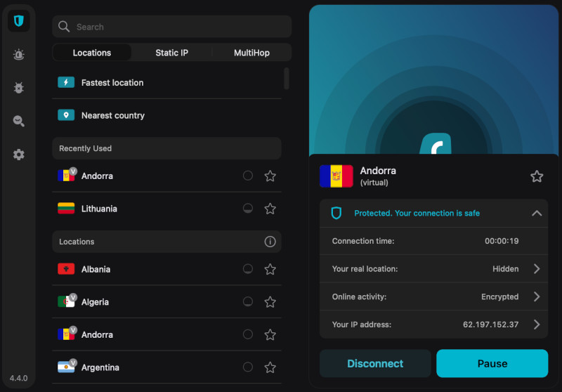562x392 pixels.
Task: Switch to the Locations tab
Action: coord(92,53)
